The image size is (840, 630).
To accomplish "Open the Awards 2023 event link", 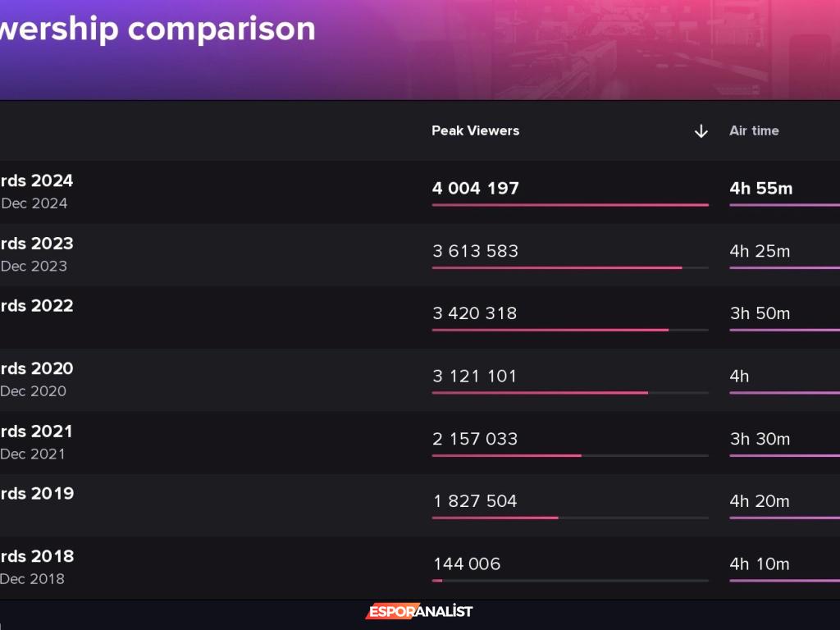I will click(x=37, y=244).
